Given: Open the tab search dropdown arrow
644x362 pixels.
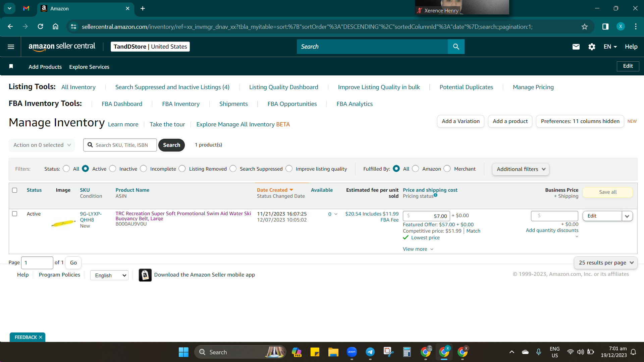Looking at the screenshot, I should [9, 8].
